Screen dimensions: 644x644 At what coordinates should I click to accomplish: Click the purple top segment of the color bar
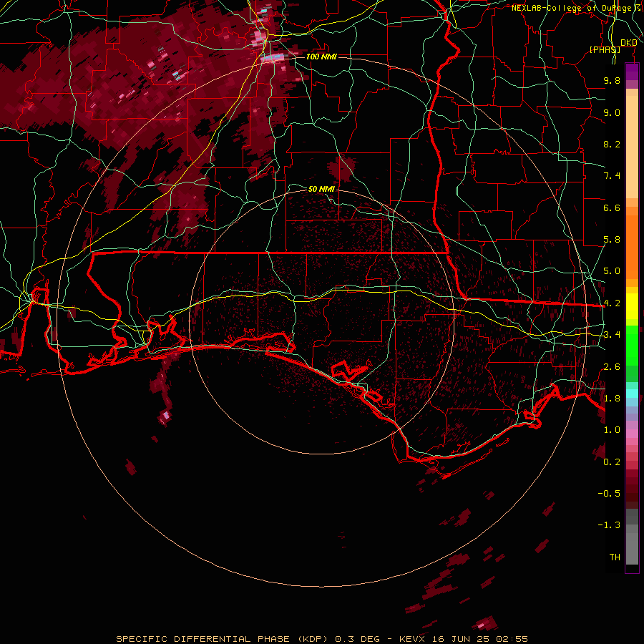point(632,72)
